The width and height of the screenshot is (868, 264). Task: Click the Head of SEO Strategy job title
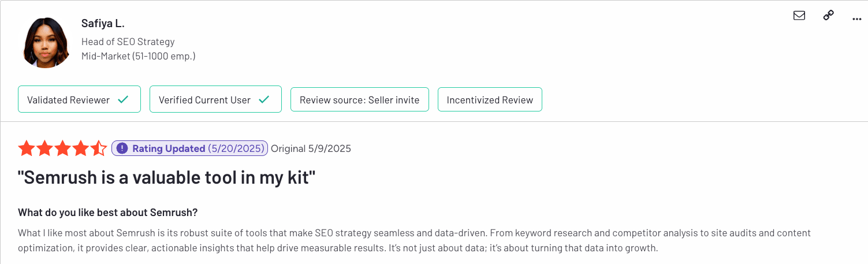(128, 42)
